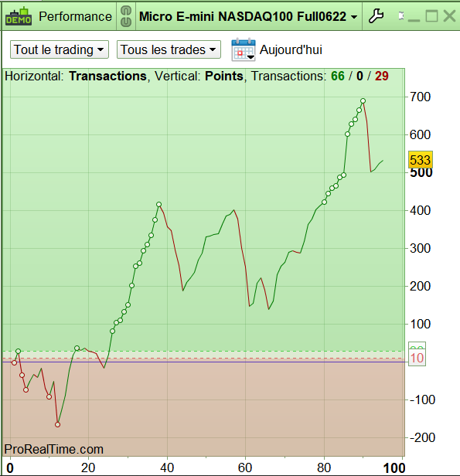460x476 pixels.
Task: Open the 'Tout le trading' dropdown
Action: point(60,49)
